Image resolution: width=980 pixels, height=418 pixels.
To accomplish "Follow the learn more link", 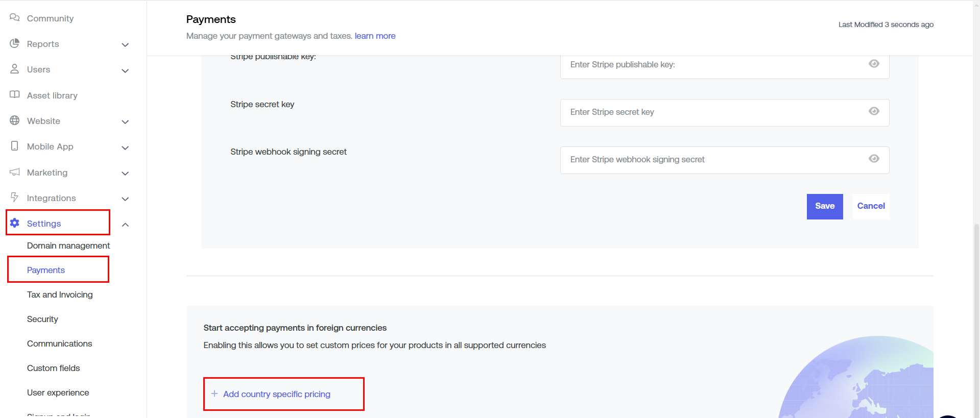I will pyautogui.click(x=375, y=36).
